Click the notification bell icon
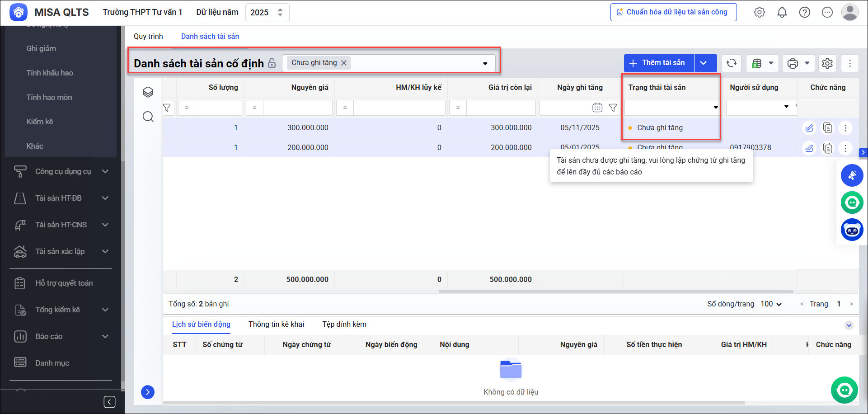The height and width of the screenshot is (414, 868). tap(782, 12)
